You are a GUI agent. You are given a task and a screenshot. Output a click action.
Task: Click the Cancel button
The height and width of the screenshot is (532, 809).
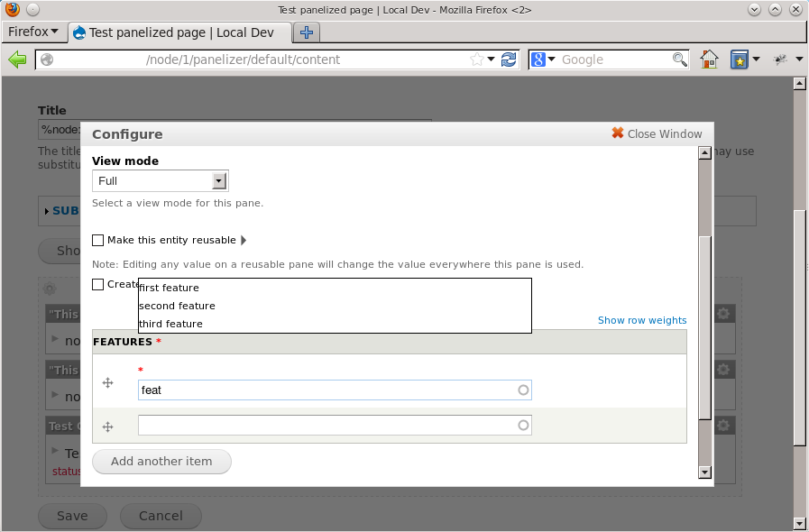(x=161, y=516)
